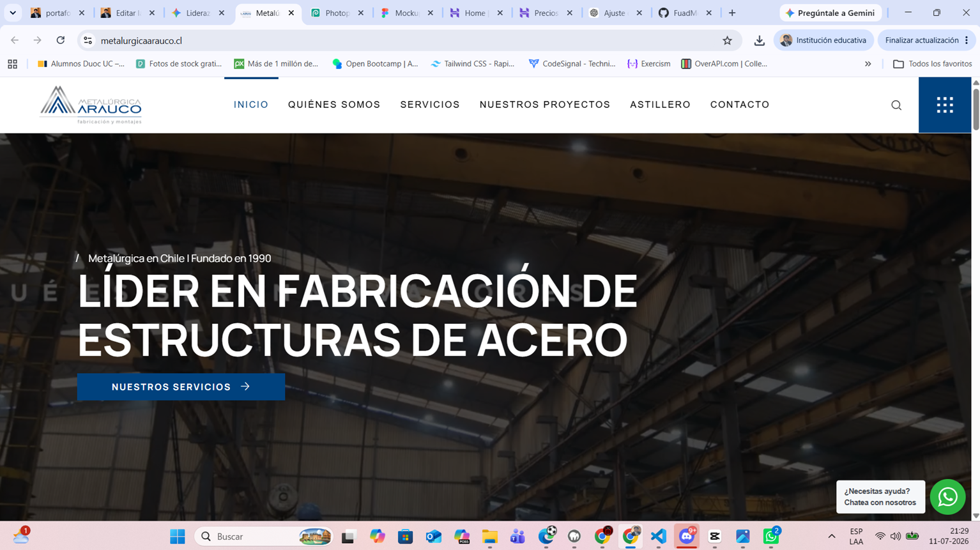Screen dimensions: 980x550
Task: Open Visual Studio Code from taskbar
Action: (x=659, y=537)
